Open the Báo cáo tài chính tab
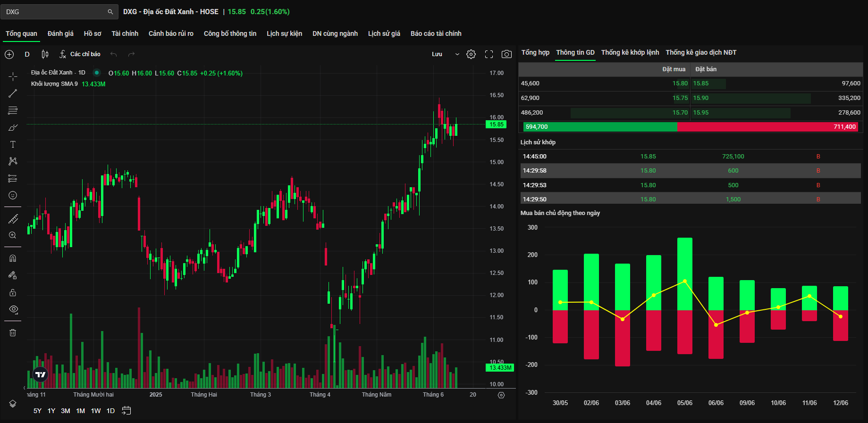This screenshot has height=423, width=868. 436,33
